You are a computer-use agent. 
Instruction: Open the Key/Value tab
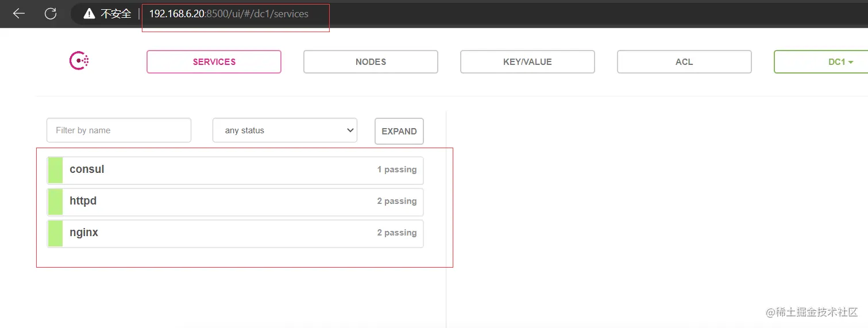coord(527,62)
